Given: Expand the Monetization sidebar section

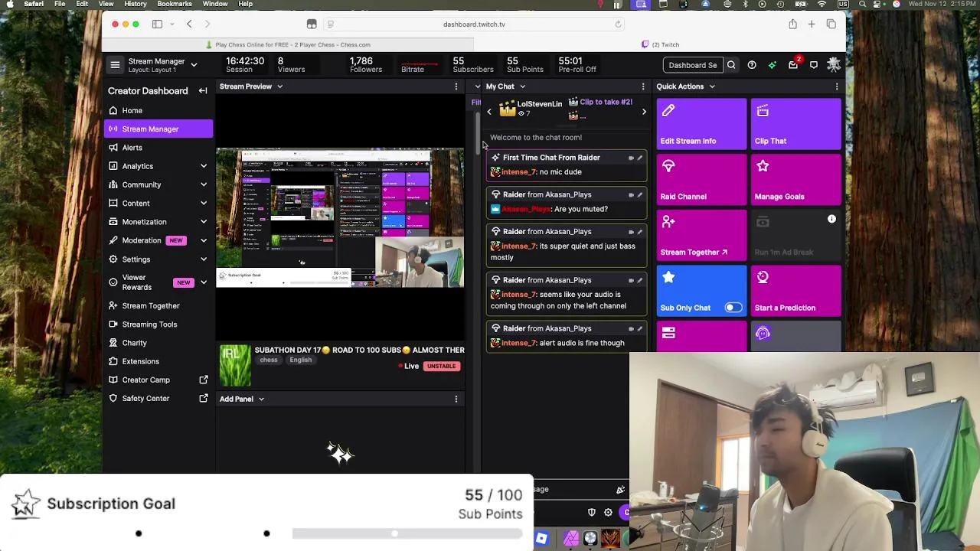Looking at the screenshot, I should coord(204,222).
